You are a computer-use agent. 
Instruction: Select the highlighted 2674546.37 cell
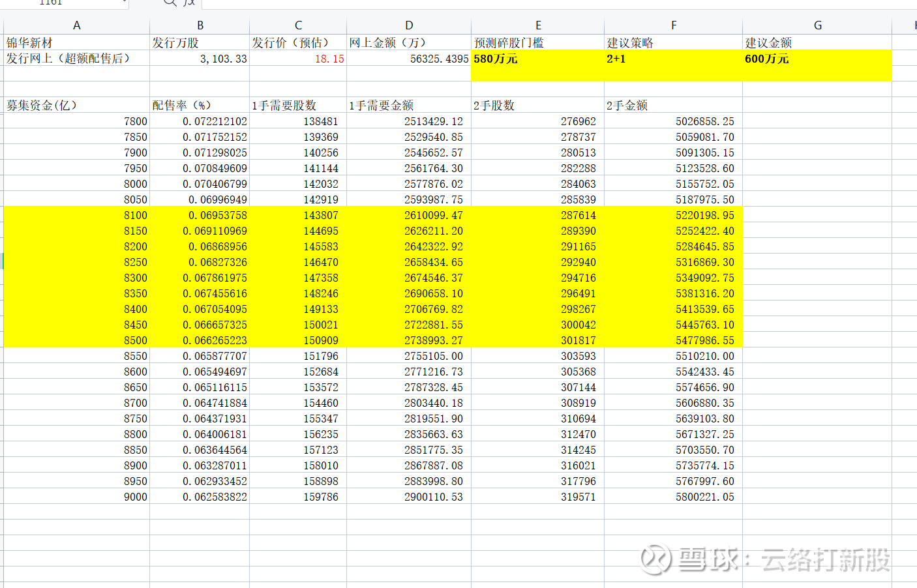(409, 277)
